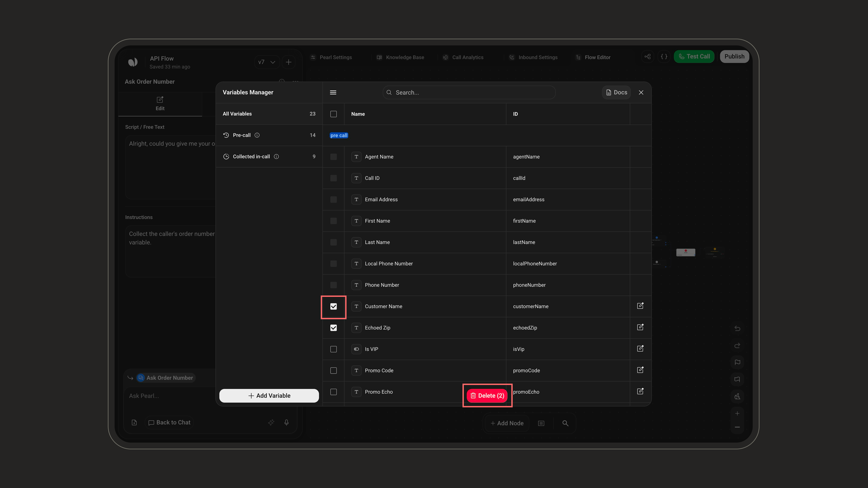Click the Add Node button

(x=507, y=423)
